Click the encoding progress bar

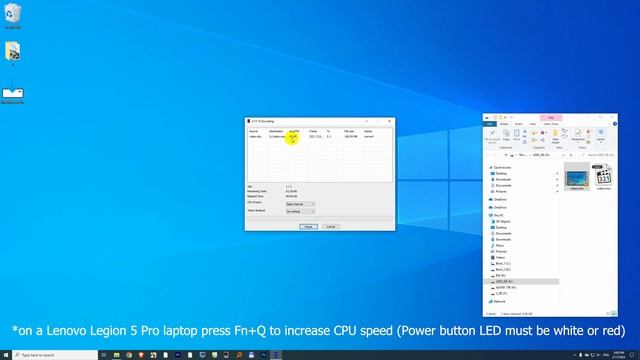pyautogui.click(x=320, y=219)
